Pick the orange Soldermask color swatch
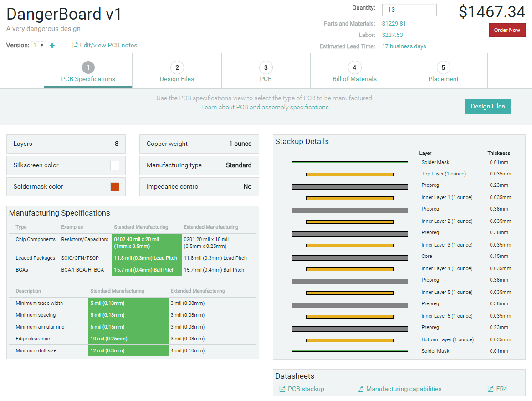The width and height of the screenshot is (532, 401). (115, 187)
